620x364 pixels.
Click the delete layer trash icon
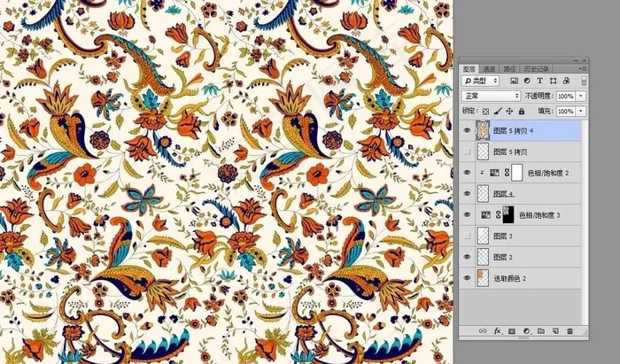click(570, 330)
